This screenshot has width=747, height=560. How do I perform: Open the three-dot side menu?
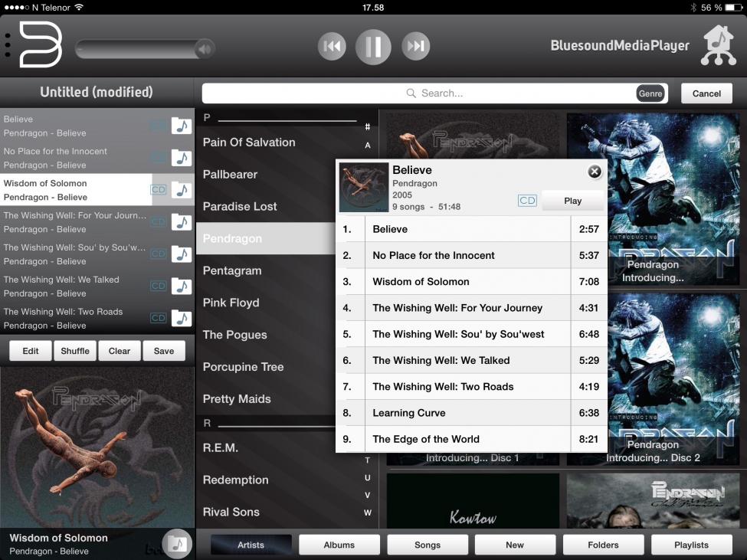pos(8,46)
